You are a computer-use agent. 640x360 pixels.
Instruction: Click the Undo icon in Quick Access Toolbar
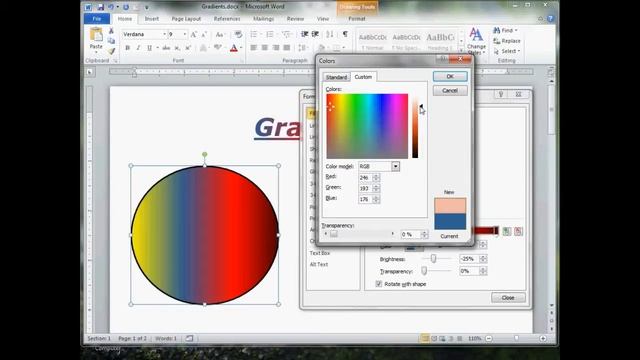coord(111,7)
